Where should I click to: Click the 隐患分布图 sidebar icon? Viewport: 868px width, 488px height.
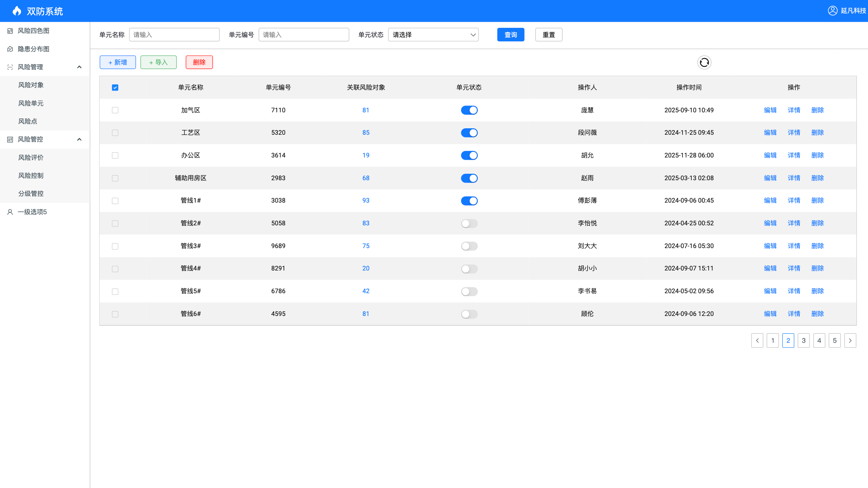[x=10, y=49]
